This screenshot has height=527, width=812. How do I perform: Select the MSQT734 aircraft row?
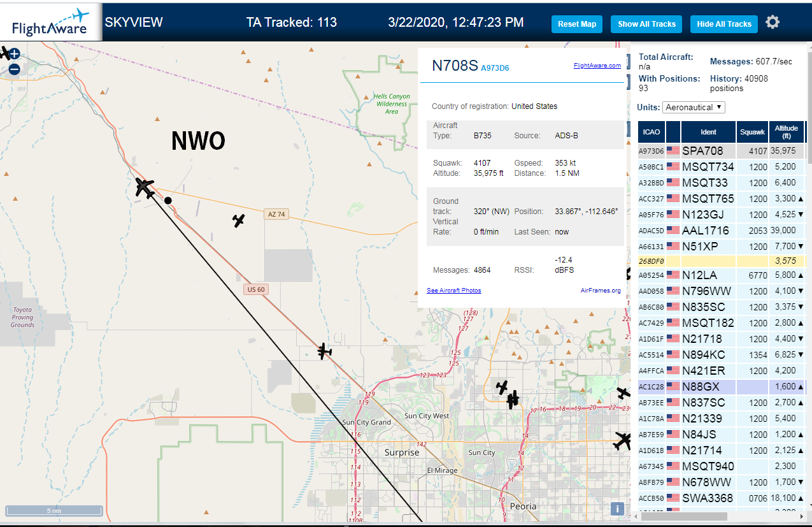(722, 167)
